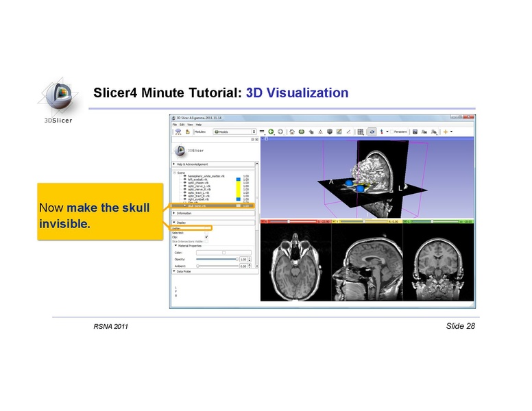Open the Models module icon
The width and height of the screenshot is (532, 411).
[311, 132]
